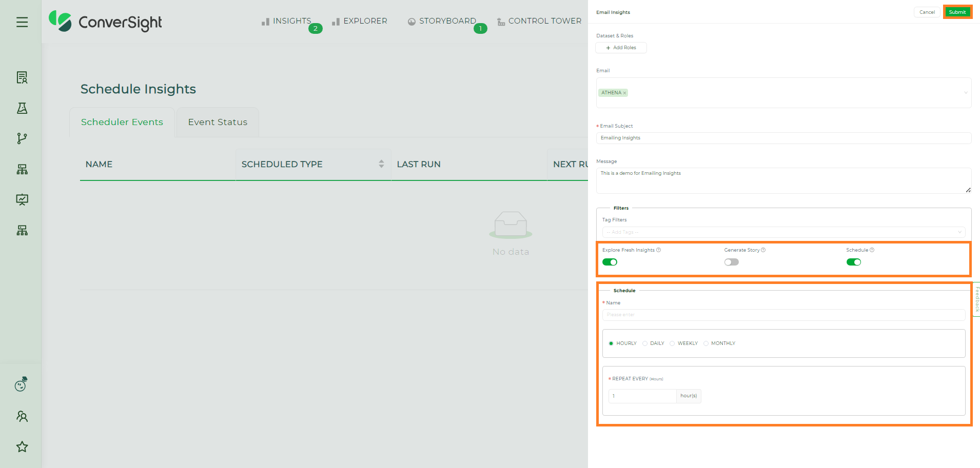This screenshot has width=980, height=468.
Task: Open the user profile sidebar icon
Action: 22,416
